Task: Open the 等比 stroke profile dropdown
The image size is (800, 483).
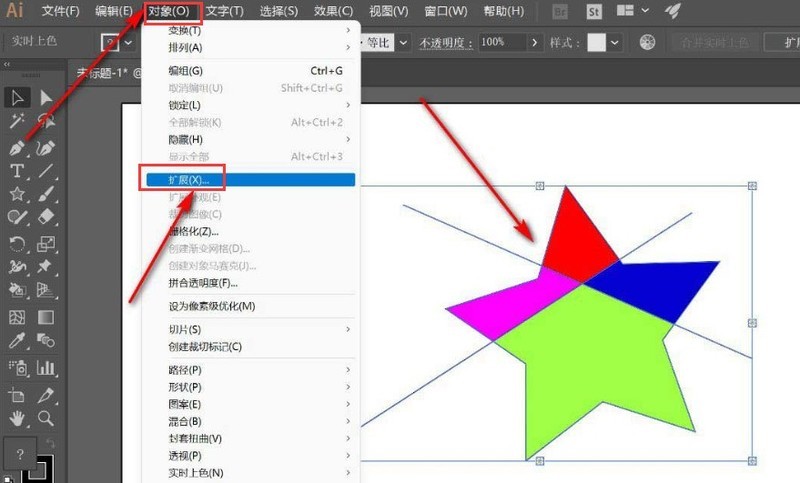Action: (404, 43)
